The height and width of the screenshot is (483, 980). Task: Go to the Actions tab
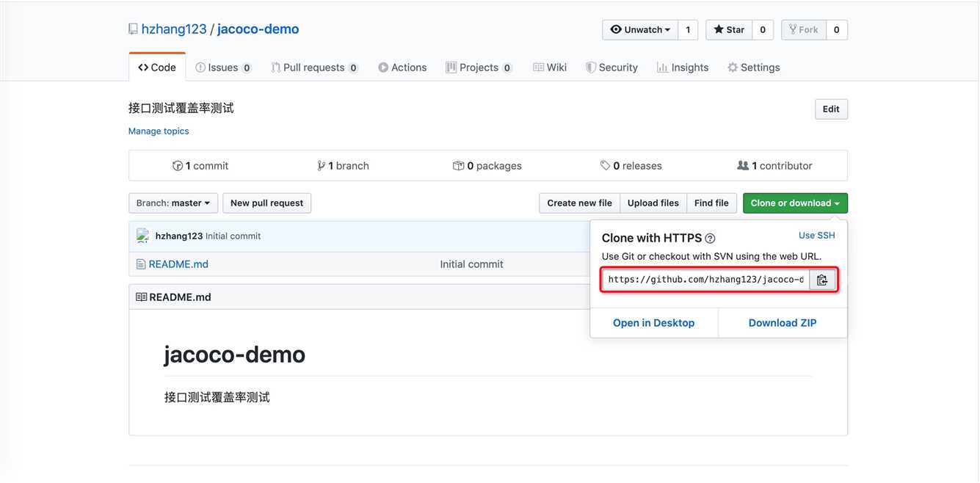click(x=402, y=68)
